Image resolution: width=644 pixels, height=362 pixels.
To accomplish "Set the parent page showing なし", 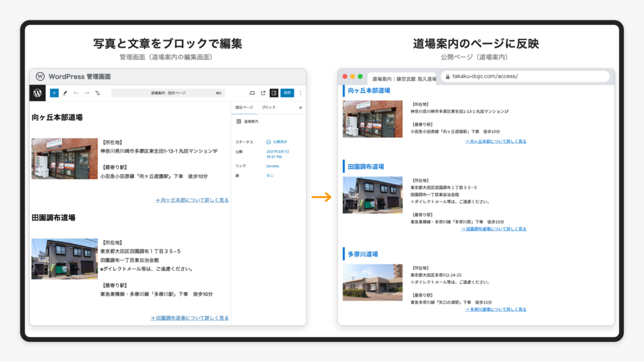I will 269,176.
